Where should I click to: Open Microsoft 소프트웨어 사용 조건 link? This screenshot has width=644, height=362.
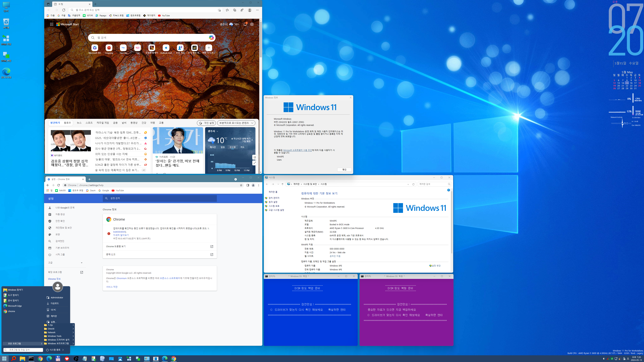(x=298, y=150)
